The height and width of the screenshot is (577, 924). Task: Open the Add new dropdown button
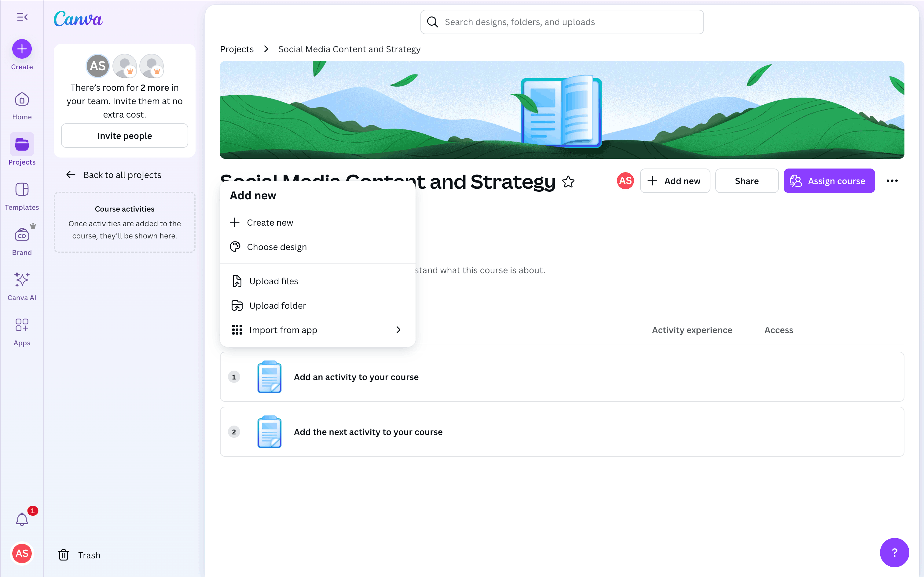coord(675,181)
